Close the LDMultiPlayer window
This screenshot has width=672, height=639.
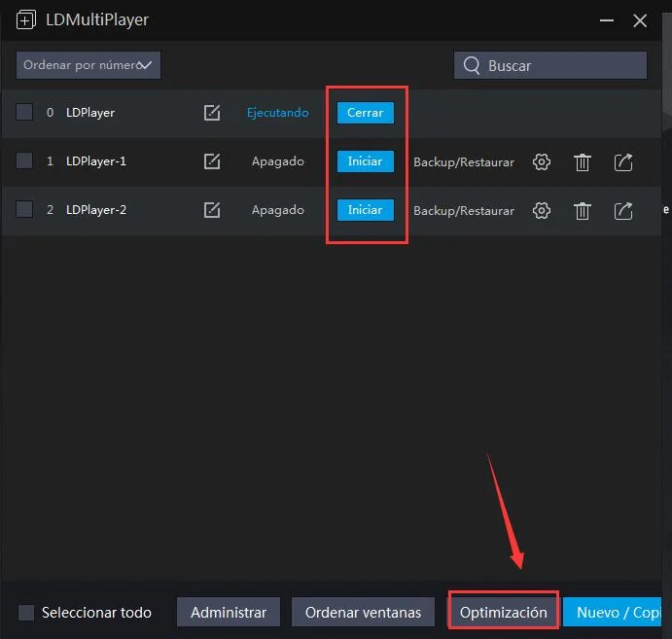click(x=640, y=20)
